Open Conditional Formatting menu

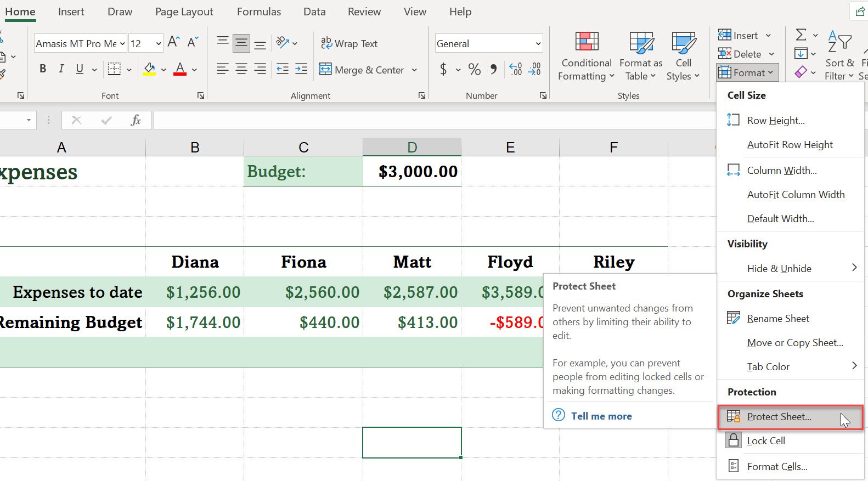tap(586, 56)
